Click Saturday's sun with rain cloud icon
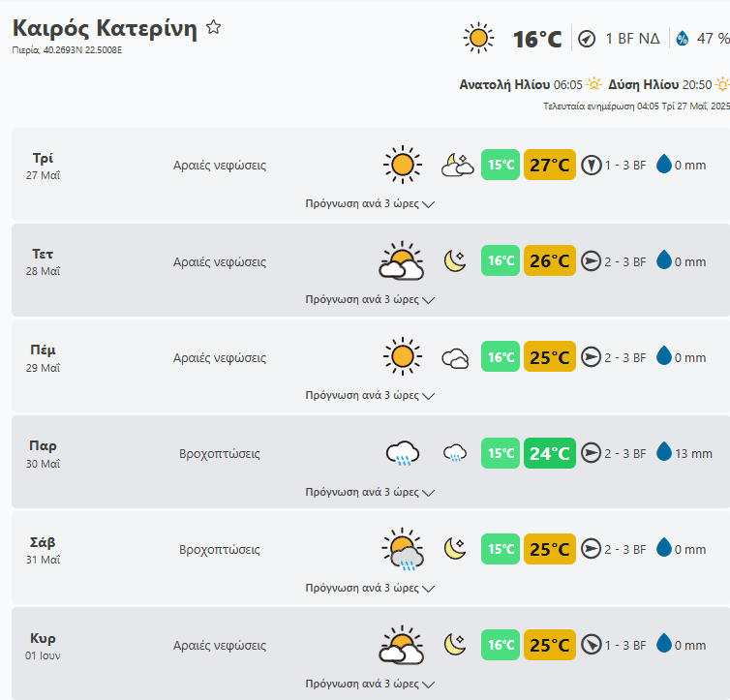This screenshot has height=700, width=730. point(402,549)
